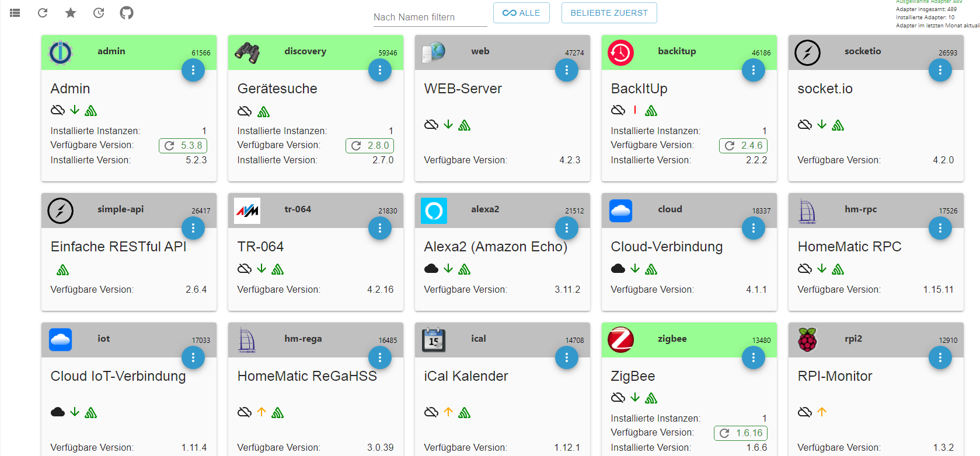The height and width of the screenshot is (456, 980).
Task: Click the 'Installierte Adapter: 10' statistic text
Action: click(925, 17)
